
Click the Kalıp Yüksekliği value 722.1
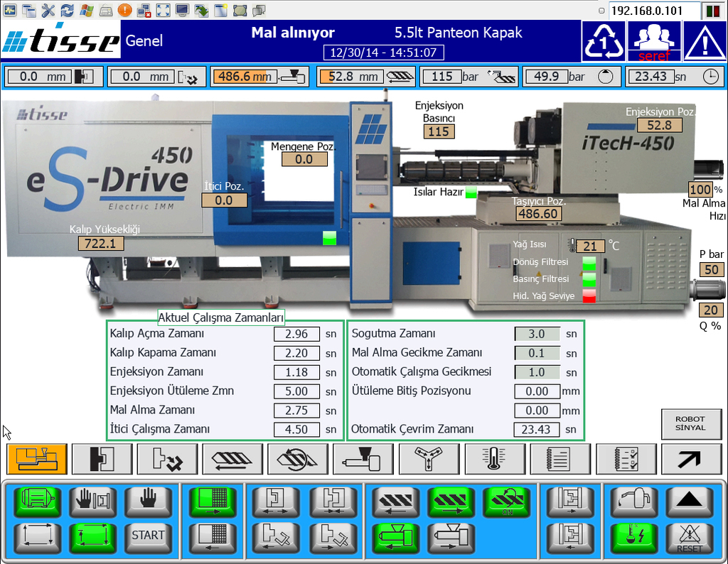[101, 243]
